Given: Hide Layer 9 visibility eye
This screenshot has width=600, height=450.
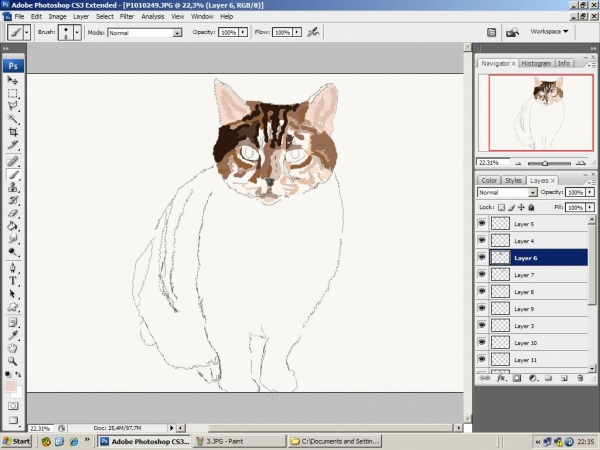Looking at the screenshot, I should coord(482,308).
